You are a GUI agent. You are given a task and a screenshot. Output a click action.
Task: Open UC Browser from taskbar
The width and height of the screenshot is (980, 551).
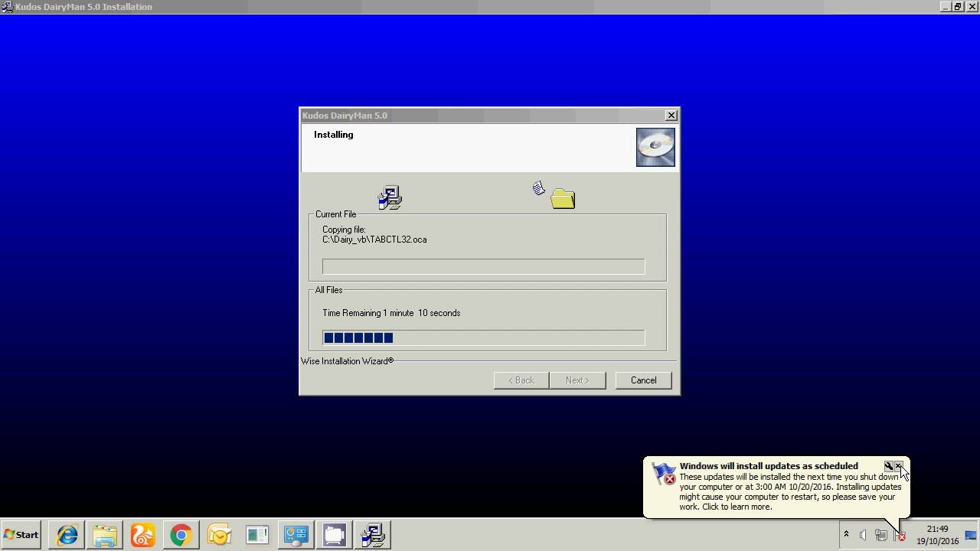coord(143,535)
